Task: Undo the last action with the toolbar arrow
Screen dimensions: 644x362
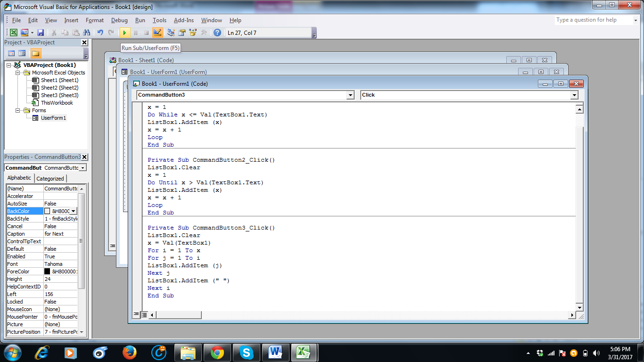Action: tap(100, 33)
